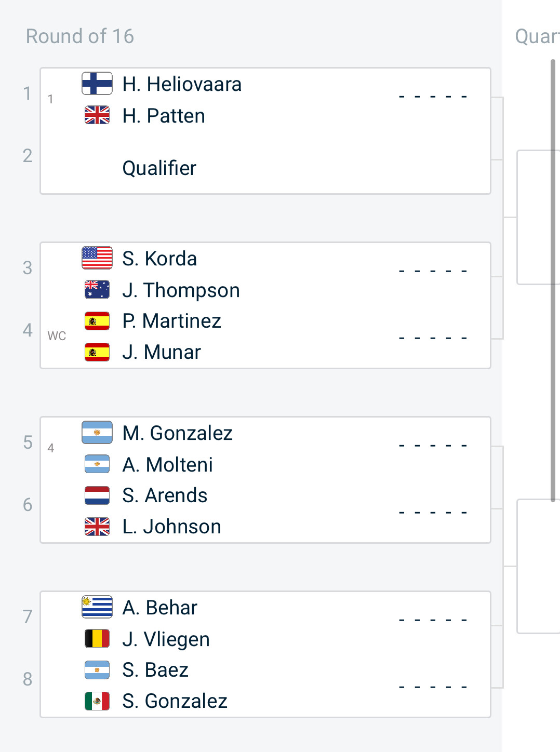Click Spain flag next to J. Munar
The width and height of the screenshot is (560, 752).
click(97, 352)
